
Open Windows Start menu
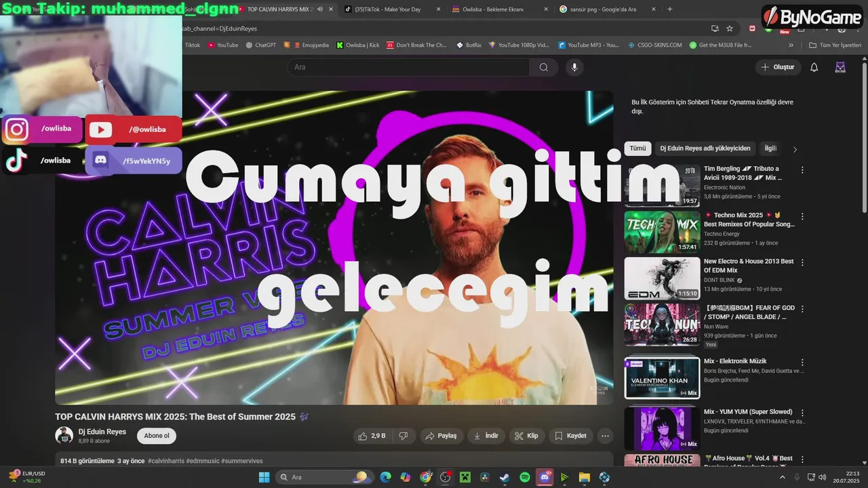point(264,477)
